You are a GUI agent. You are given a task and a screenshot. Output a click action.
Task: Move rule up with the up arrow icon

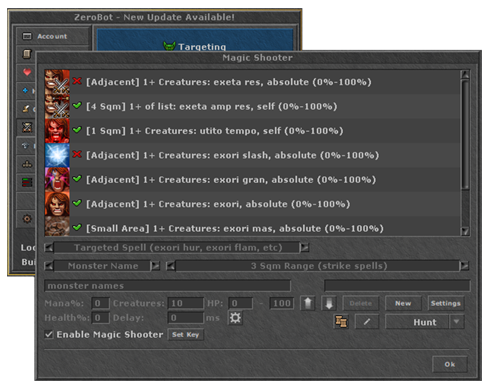308,303
